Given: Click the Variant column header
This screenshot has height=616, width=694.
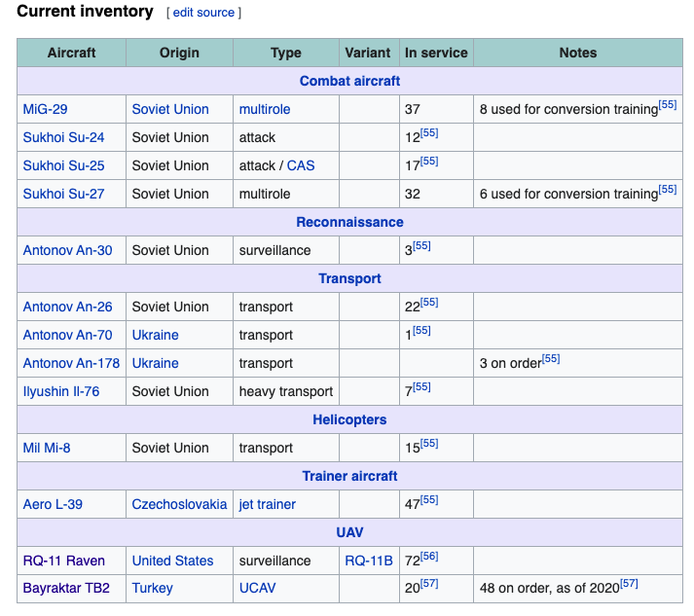Looking at the screenshot, I should point(369,53).
